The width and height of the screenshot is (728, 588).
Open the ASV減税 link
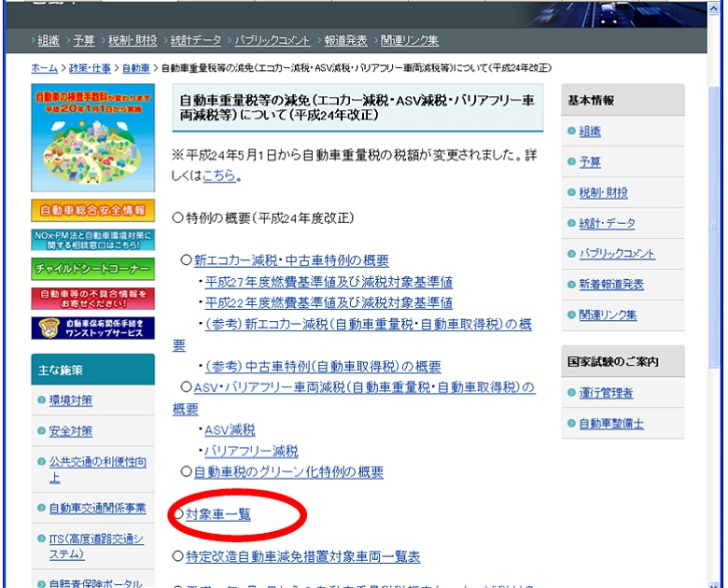[x=230, y=430]
